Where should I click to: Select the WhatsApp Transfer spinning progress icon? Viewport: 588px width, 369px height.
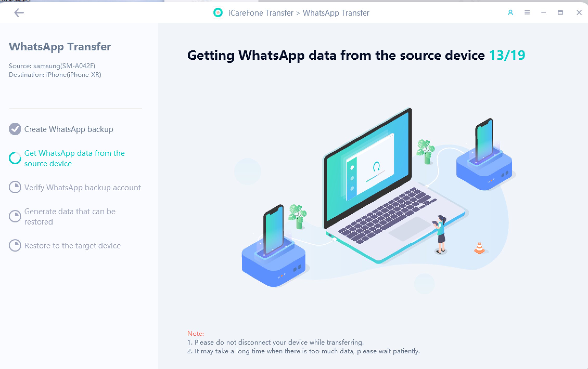pos(15,158)
